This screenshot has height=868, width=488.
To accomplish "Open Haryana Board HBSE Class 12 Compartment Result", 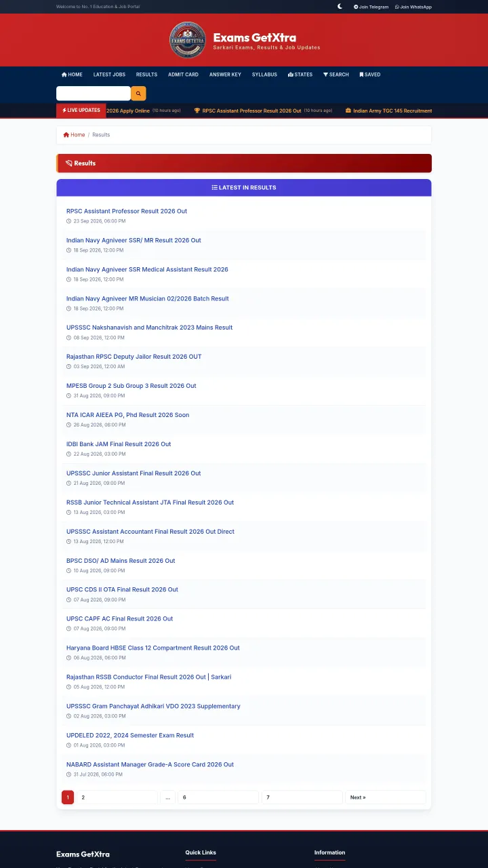I will pos(153,648).
